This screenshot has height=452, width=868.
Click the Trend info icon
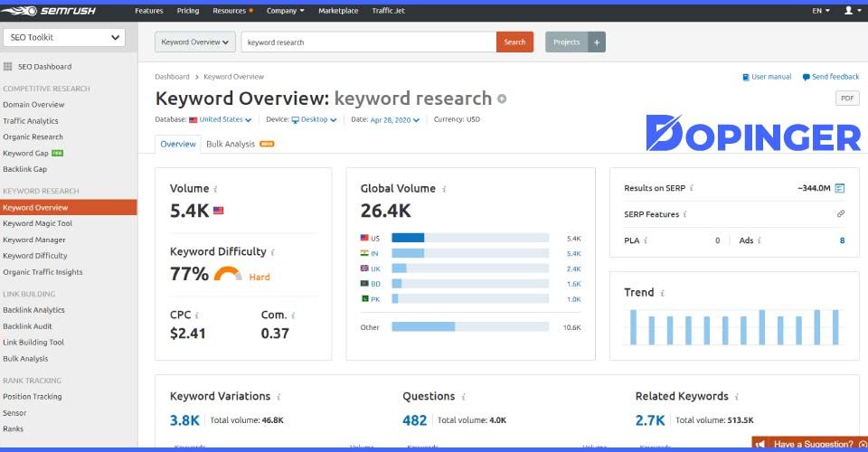pyautogui.click(x=662, y=293)
